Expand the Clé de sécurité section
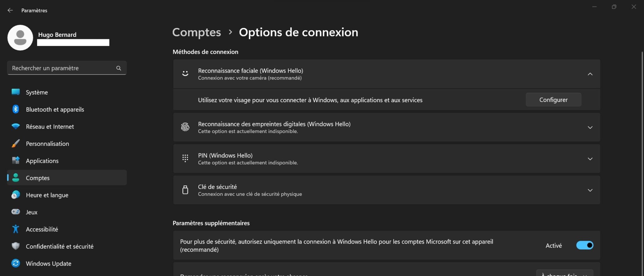This screenshot has height=276, width=644. click(x=590, y=190)
